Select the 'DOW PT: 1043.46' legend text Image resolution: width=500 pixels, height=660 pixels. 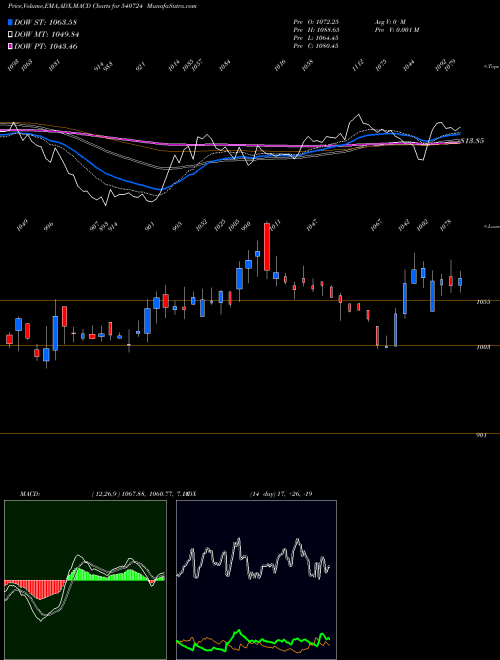(46, 47)
